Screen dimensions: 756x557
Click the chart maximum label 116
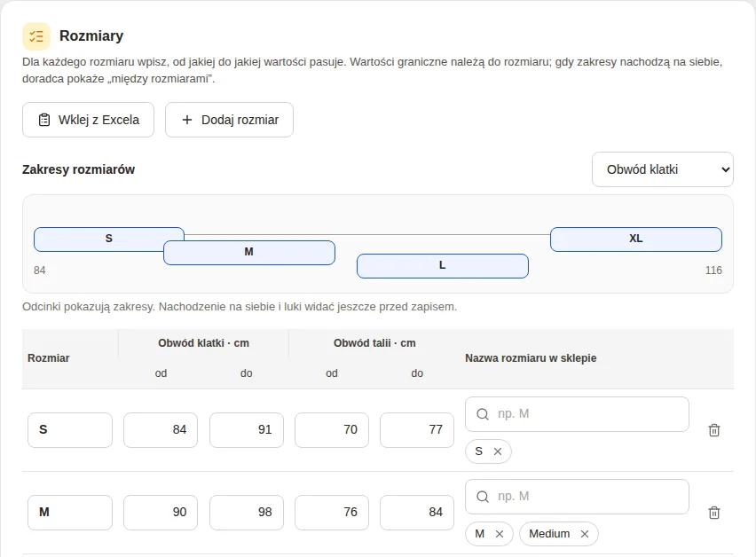pyautogui.click(x=713, y=271)
